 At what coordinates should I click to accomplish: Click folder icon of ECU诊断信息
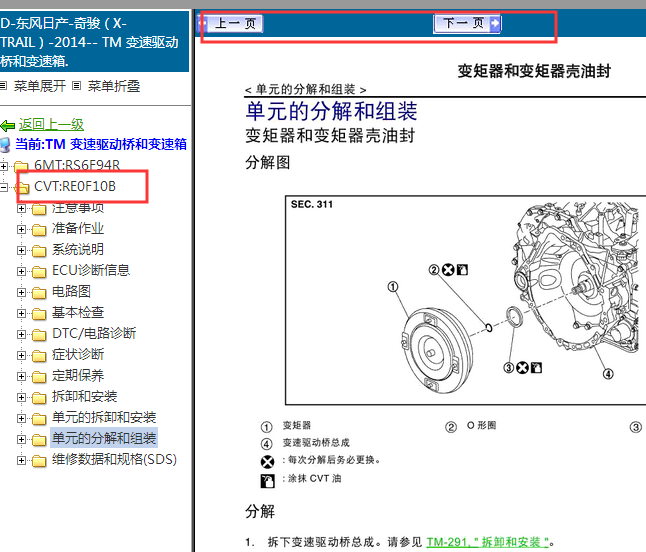[39, 271]
